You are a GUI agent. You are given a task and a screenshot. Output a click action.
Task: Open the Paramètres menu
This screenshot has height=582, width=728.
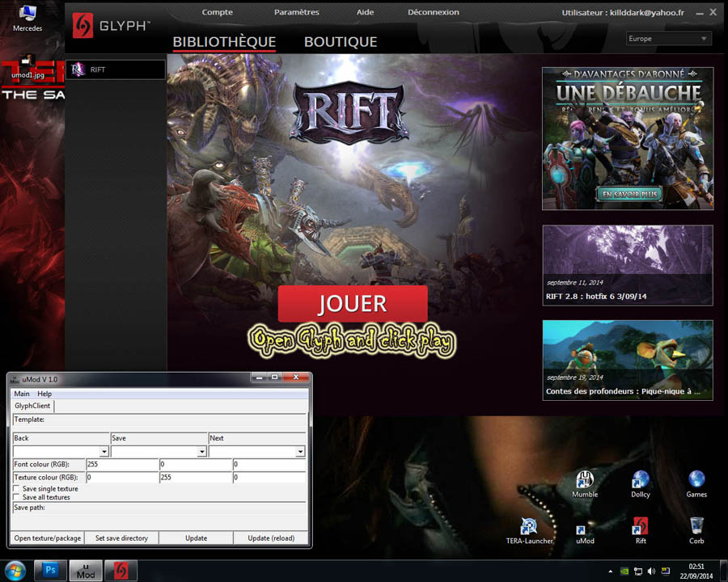point(296,12)
